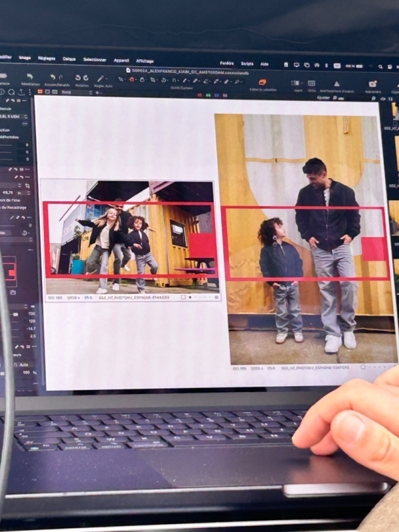Select the right photo of man and child
Screen dimensions: 399x532
[305, 236]
